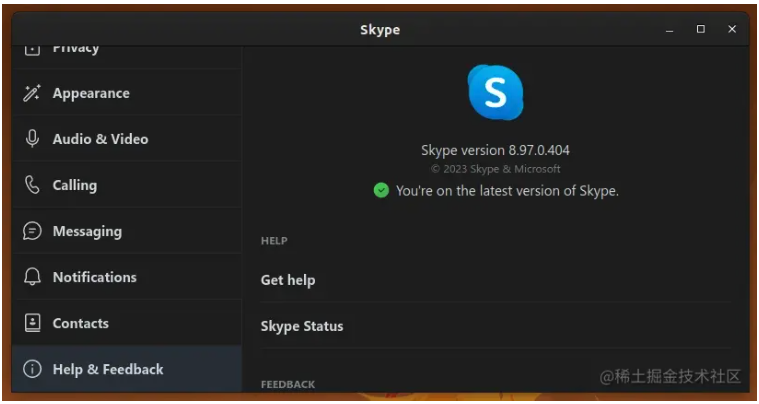Select Help & Feedback in sidebar
Image resolution: width=759 pixels, height=404 pixels.
(127, 369)
